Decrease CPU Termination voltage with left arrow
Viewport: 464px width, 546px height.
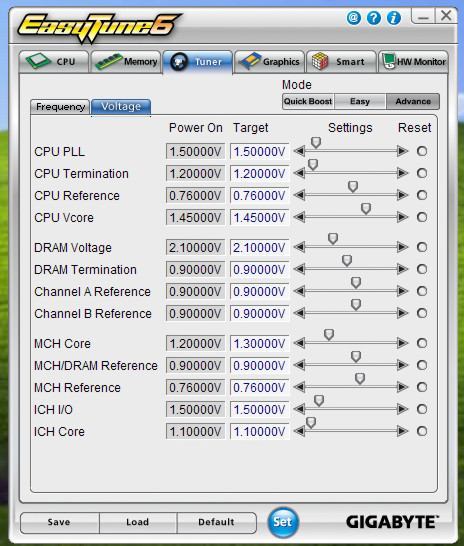tap(299, 173)
